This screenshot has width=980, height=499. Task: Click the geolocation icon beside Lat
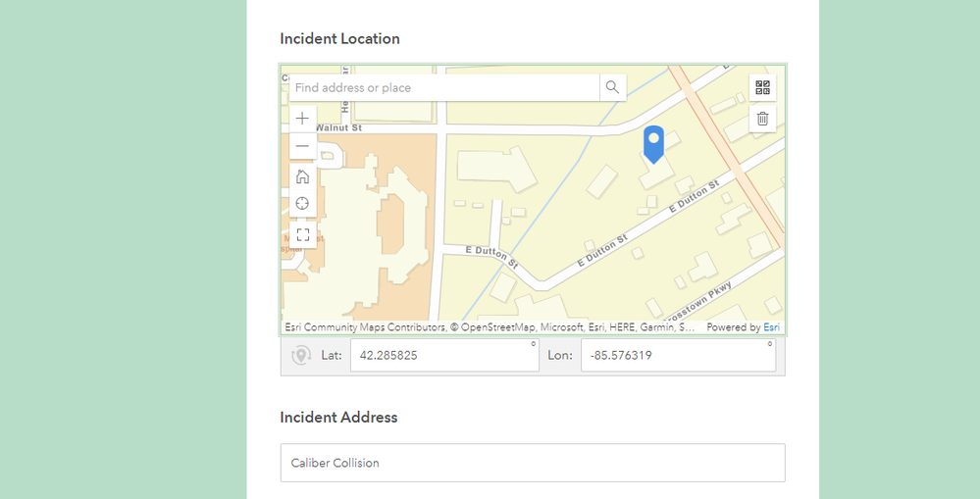(x=301, y=356)
